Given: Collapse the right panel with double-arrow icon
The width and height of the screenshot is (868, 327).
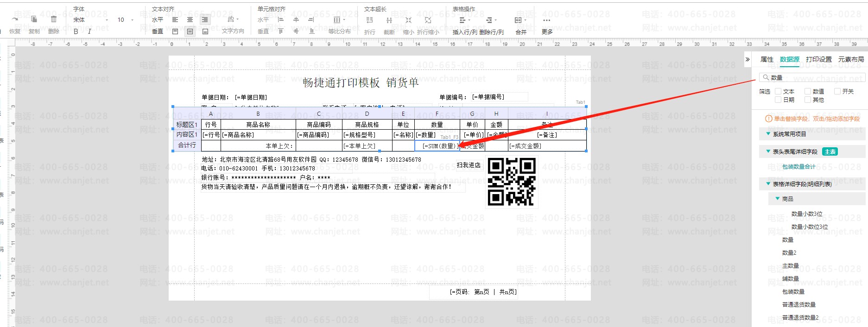Looking at the screenshot, I should point(748,59).
